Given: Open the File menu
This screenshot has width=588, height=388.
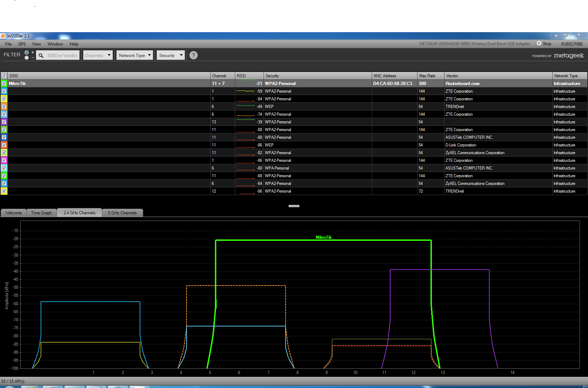Looking at the screenshot, I should (x=8, y=44).
